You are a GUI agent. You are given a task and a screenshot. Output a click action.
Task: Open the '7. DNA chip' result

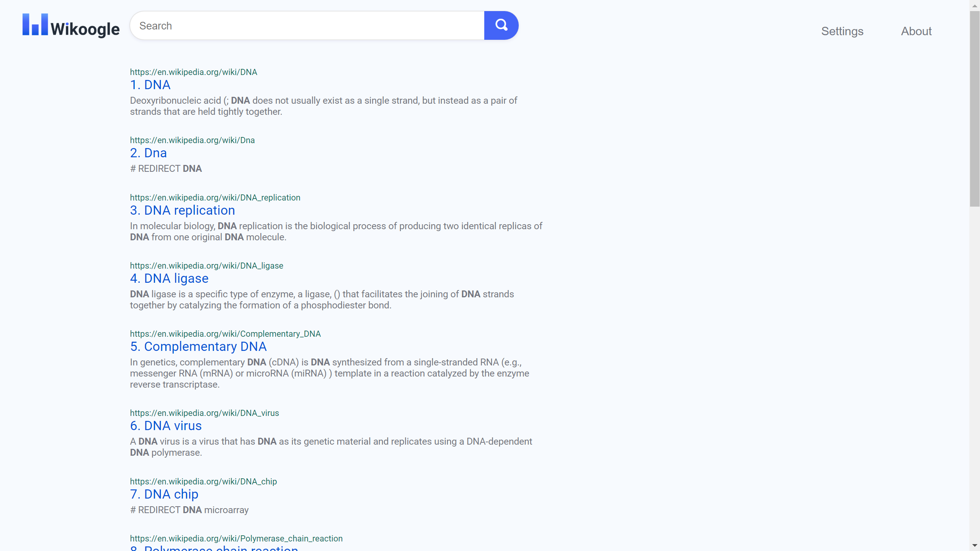coord(164,494)
